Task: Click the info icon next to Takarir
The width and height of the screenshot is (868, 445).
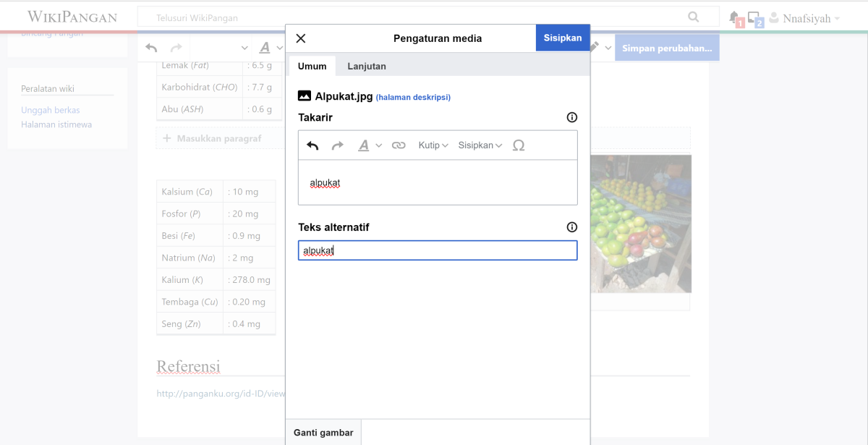Action: 571,116
